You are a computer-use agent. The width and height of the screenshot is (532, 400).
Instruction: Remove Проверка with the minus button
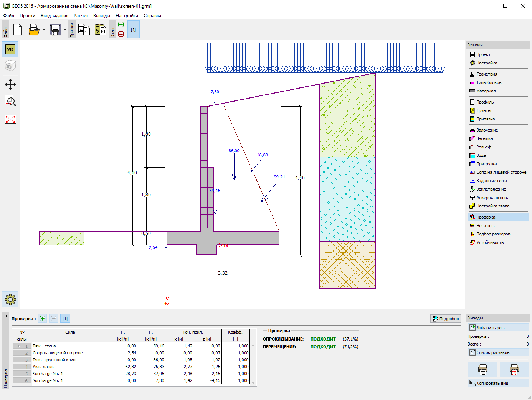click(x=54, y=319)
